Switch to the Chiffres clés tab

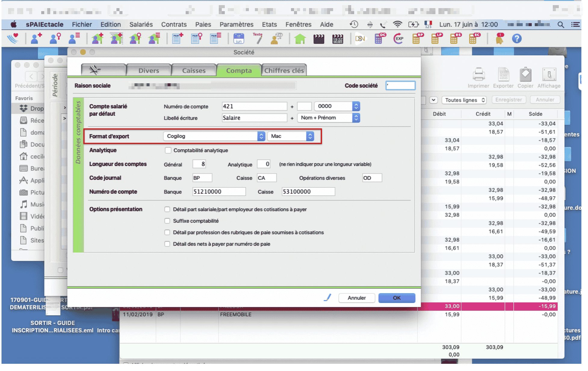click(284, 70)
